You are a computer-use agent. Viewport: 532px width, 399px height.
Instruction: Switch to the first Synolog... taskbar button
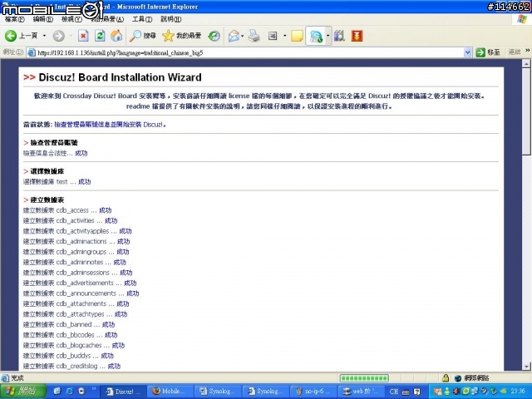(219, 392)
